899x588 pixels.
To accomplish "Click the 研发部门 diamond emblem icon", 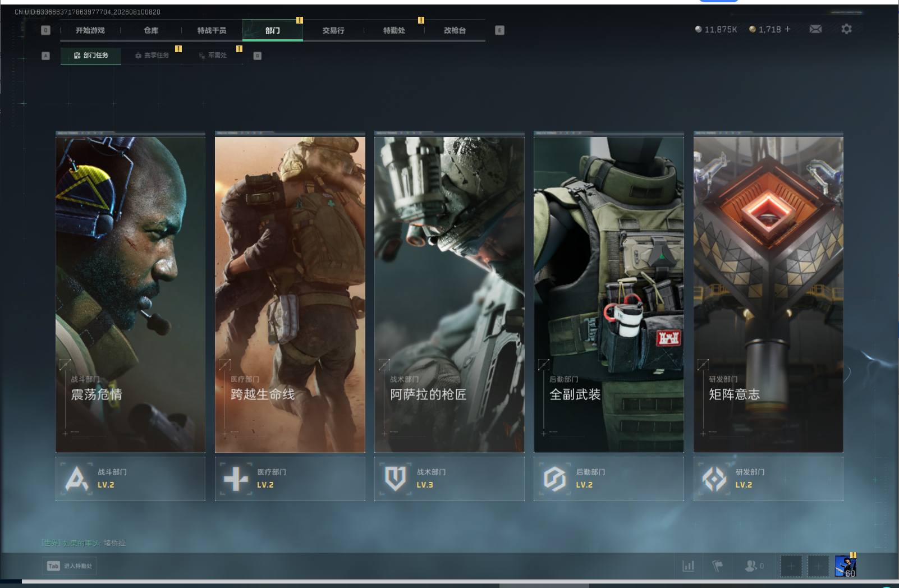I will coord(714,479).
